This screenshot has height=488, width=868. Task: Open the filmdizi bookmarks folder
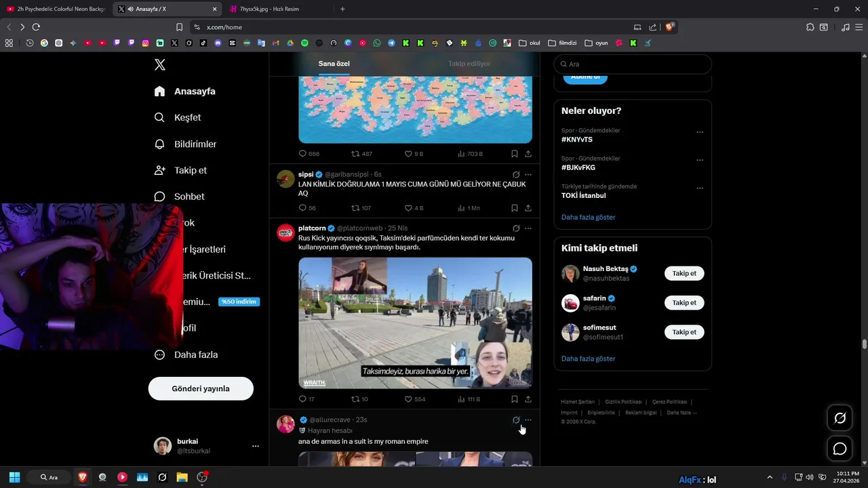pyautogui.click(x=562, y=43)
